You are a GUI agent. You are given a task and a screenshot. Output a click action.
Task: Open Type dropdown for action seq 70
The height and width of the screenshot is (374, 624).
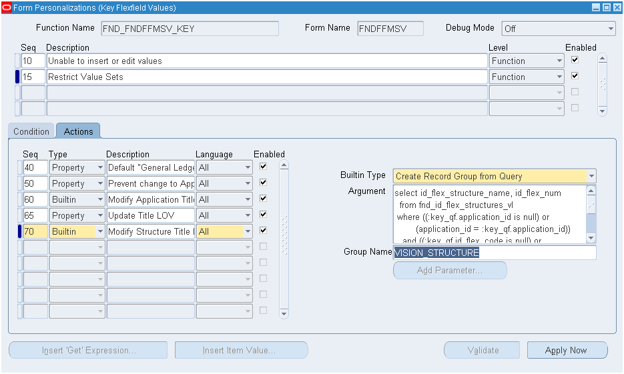[x=100, y=232]
